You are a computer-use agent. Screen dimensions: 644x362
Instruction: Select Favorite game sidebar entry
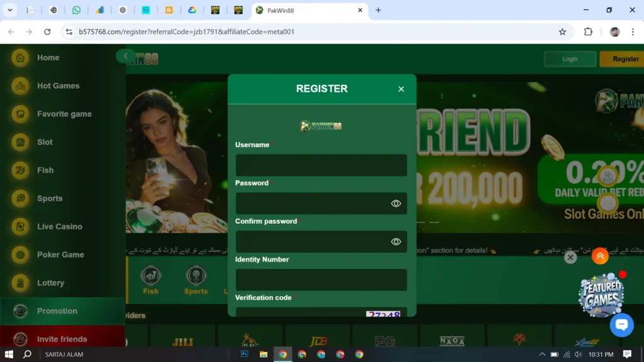pyautogui.click(x=62, y=114)
